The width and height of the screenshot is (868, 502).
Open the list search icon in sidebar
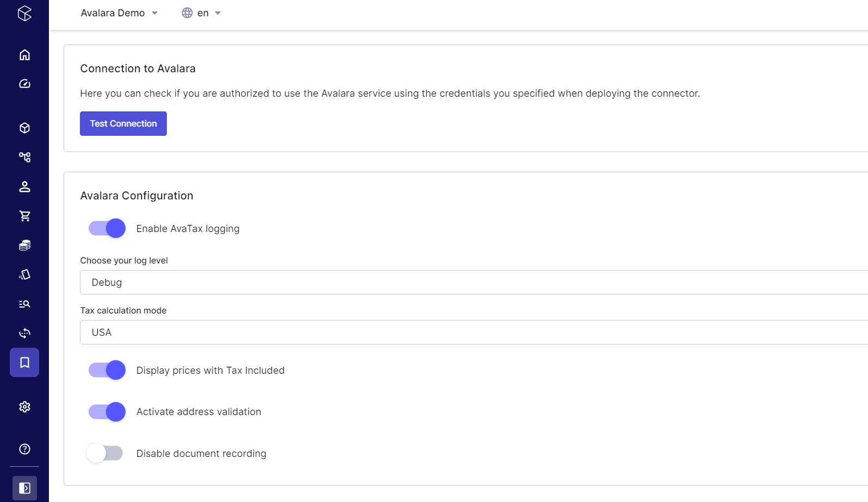24,304
